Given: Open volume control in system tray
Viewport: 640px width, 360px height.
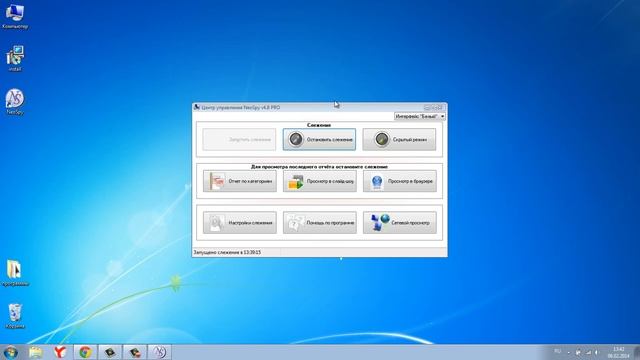Looking at the screenshot, I should (597, 352).
